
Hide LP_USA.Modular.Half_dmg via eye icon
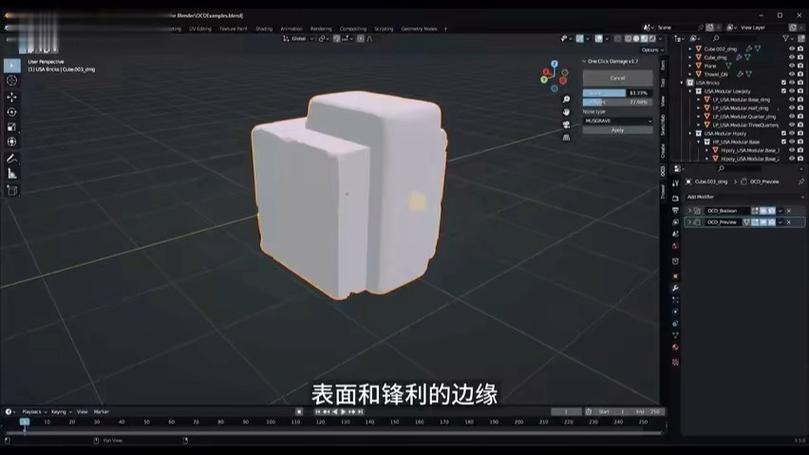791,108
